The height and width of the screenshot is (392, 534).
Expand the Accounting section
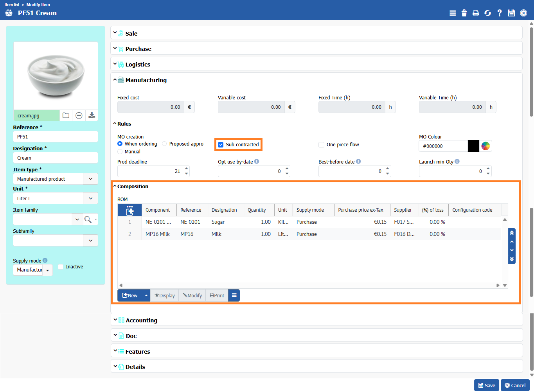point(141,320)
